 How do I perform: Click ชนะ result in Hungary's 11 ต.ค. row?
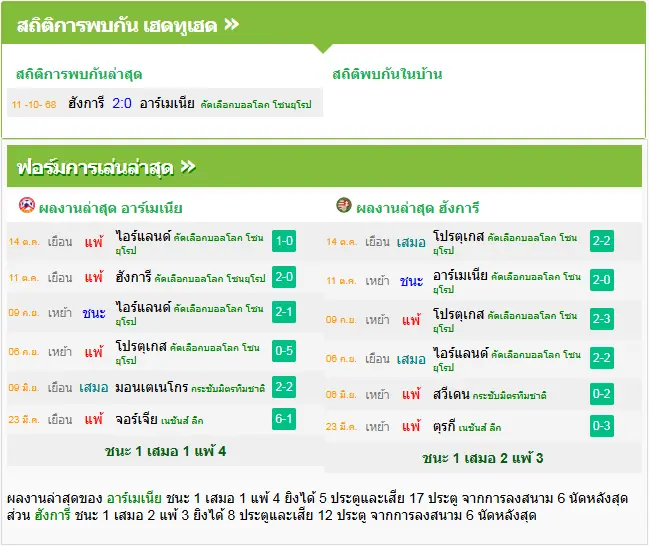point(411,281)
